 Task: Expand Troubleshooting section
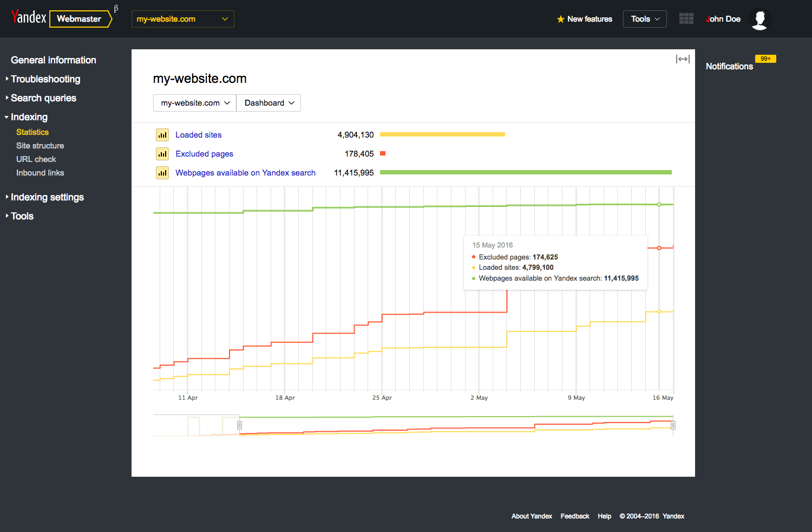[x=45, y=79]
